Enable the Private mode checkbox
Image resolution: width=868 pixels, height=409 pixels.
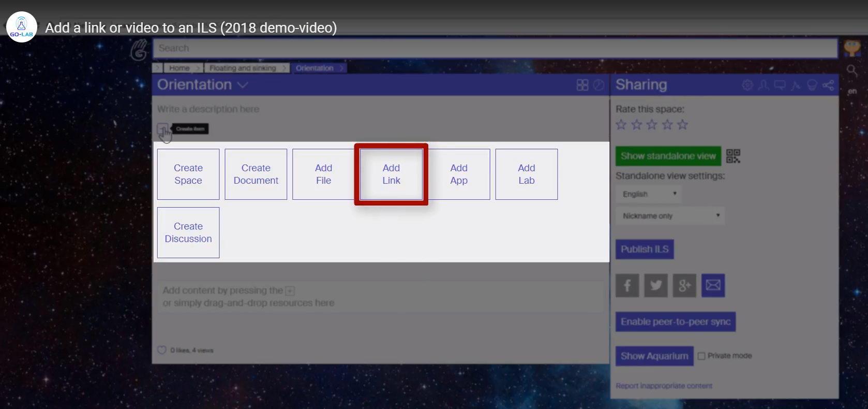[x=701, y=356]
